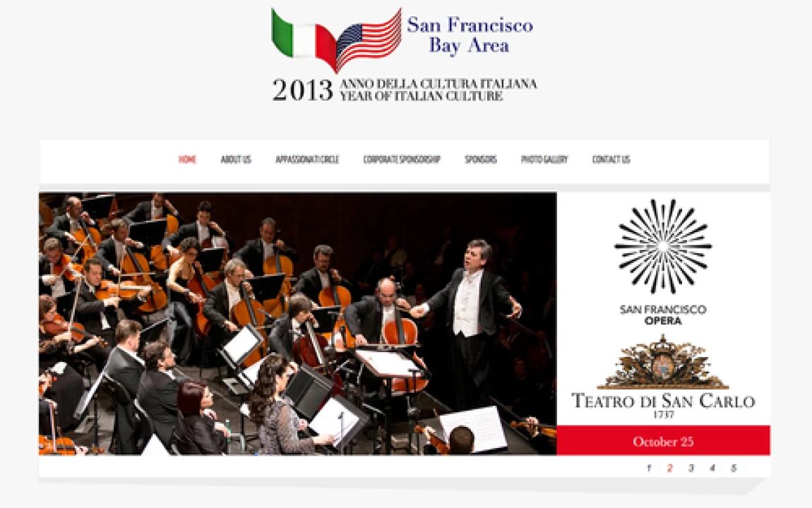Click the Teatro di San Carlo crest
The height and width of the screenshot is (508, 812).
(x=663, y=362)
